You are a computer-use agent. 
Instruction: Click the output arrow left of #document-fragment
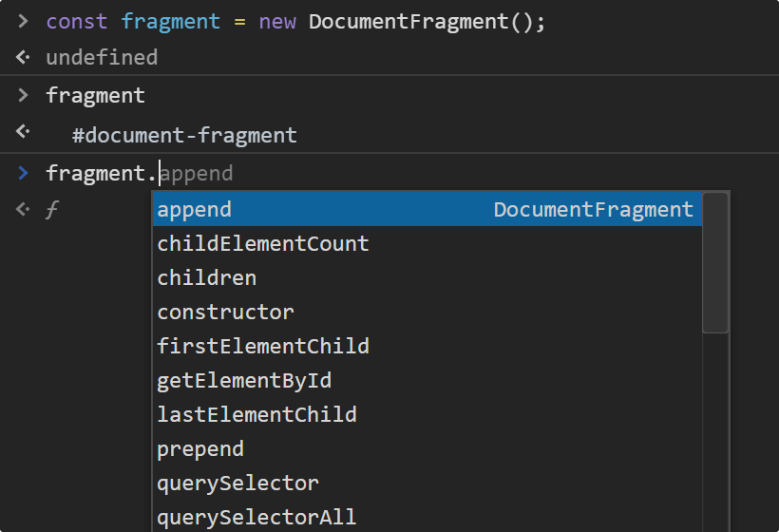[x=24, y=132]
